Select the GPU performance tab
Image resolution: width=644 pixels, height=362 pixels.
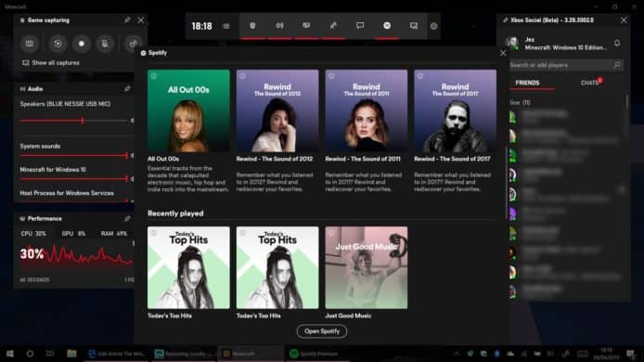[73, 233]
